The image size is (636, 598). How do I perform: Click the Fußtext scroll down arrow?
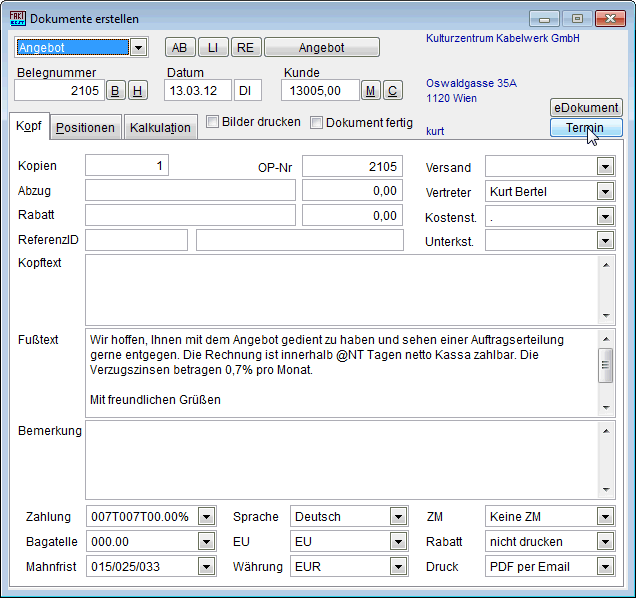point(606,408)
